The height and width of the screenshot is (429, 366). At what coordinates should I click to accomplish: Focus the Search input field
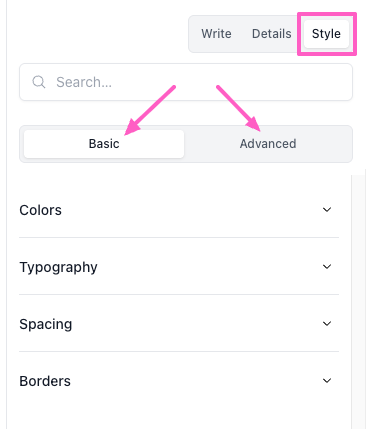click(186, 82)
